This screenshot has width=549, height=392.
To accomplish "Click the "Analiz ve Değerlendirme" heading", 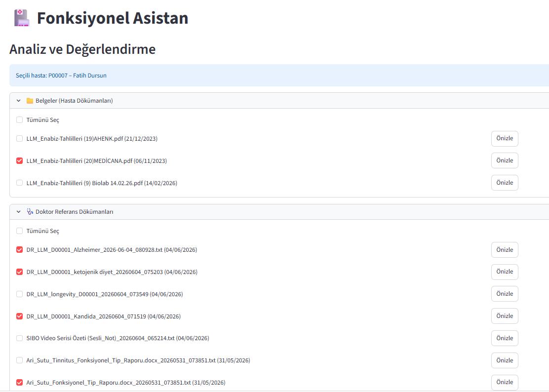I will (82, 49).
